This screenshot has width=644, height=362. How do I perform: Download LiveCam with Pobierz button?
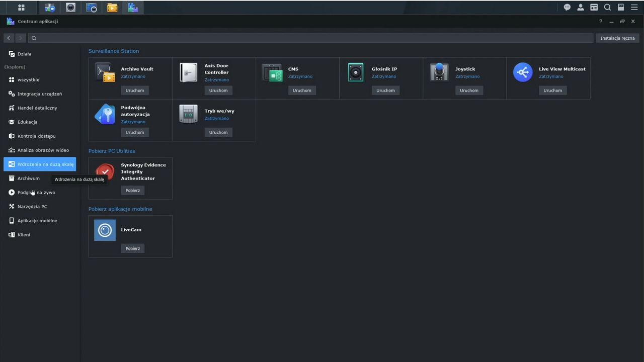133,248
